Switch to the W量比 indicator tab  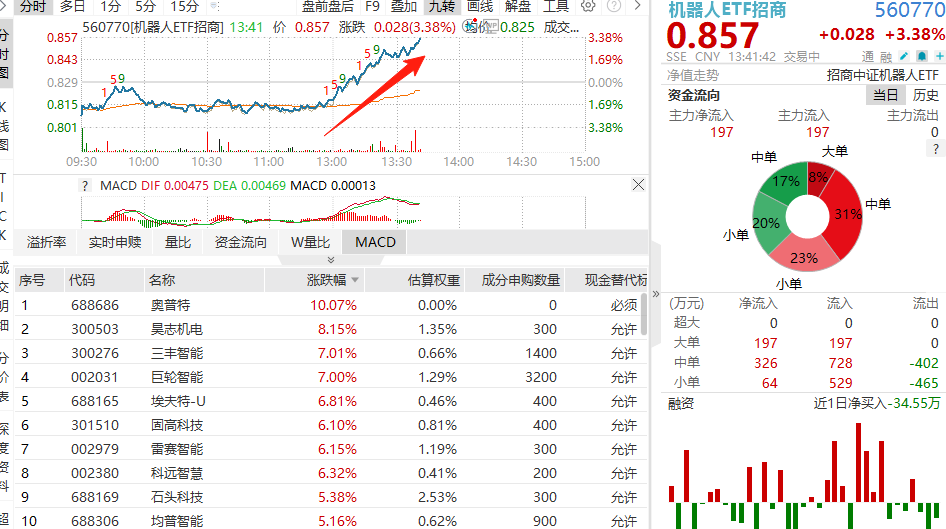tap(310, 242)
